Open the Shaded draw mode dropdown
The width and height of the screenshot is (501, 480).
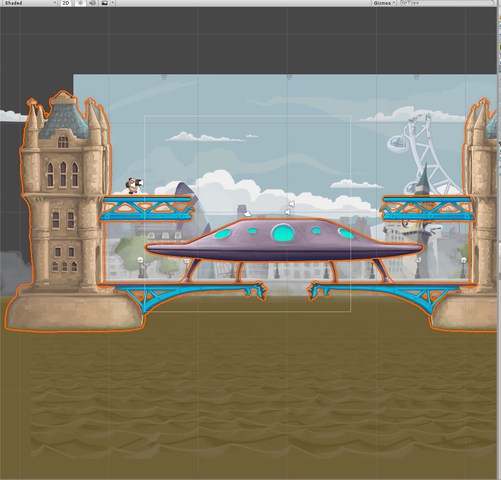(29, 3)
